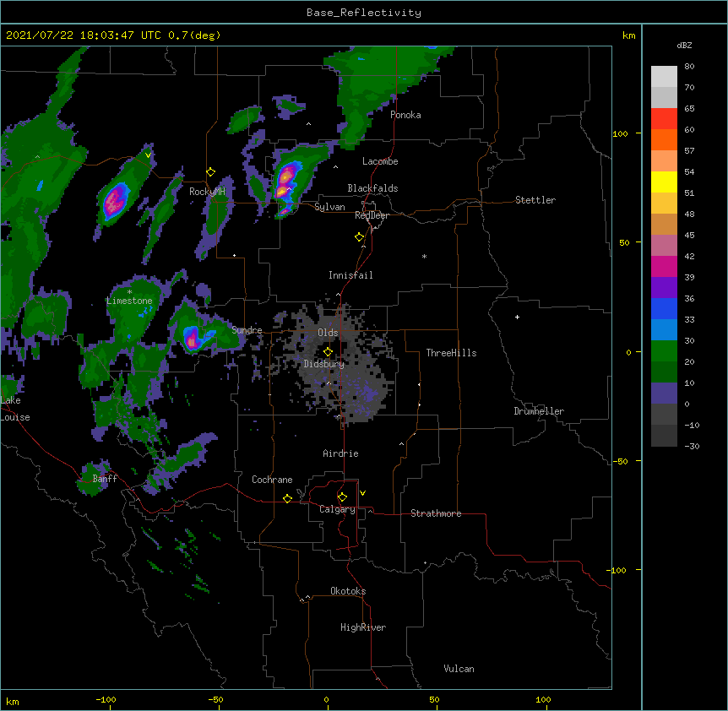Click the Innisfail city label
This screenshot has height=711, width=728.
[x=350, y=275]
